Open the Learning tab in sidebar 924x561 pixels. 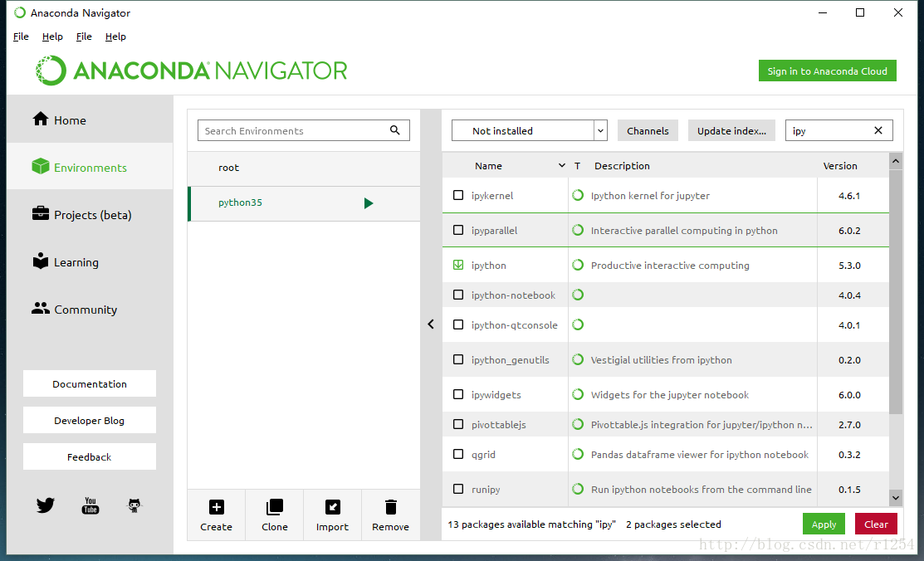[x=76, y=262]
